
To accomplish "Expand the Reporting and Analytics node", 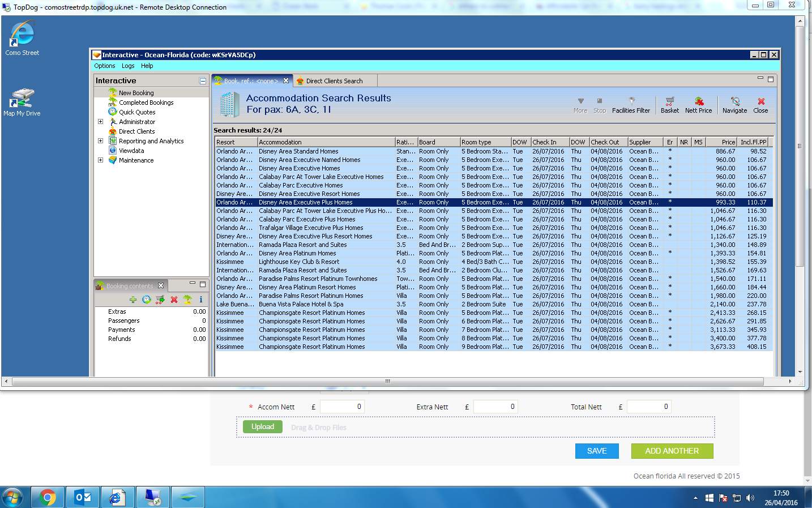I will 101,141.
